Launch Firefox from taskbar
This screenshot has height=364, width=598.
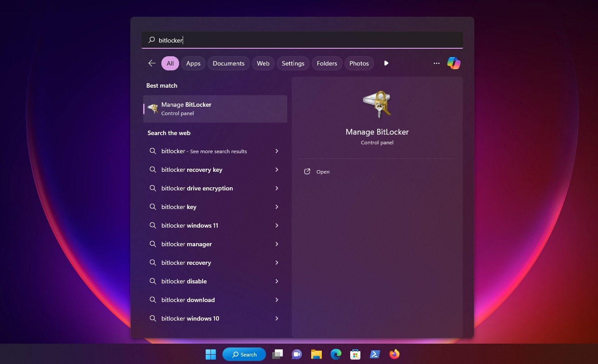[395, 354]
